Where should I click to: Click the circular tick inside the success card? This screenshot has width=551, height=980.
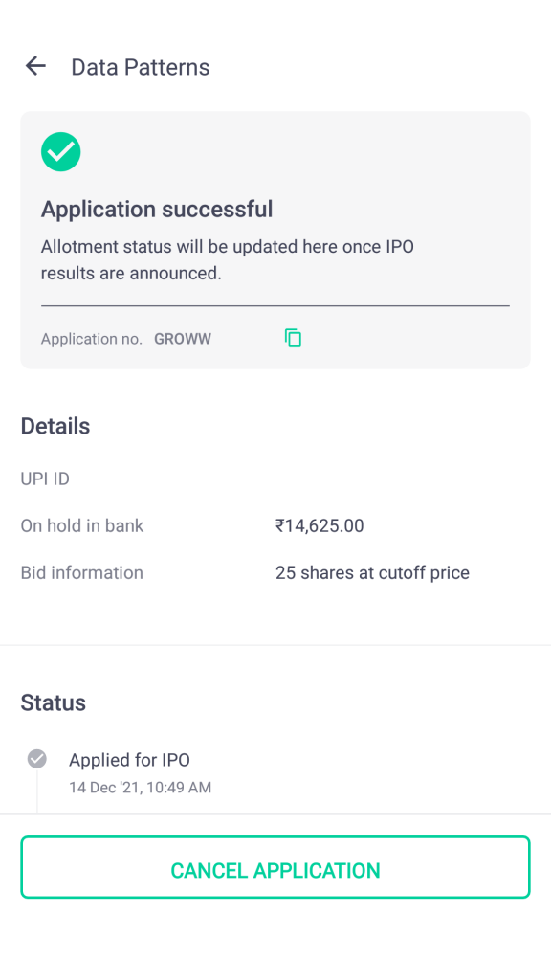tap(60, 151)
